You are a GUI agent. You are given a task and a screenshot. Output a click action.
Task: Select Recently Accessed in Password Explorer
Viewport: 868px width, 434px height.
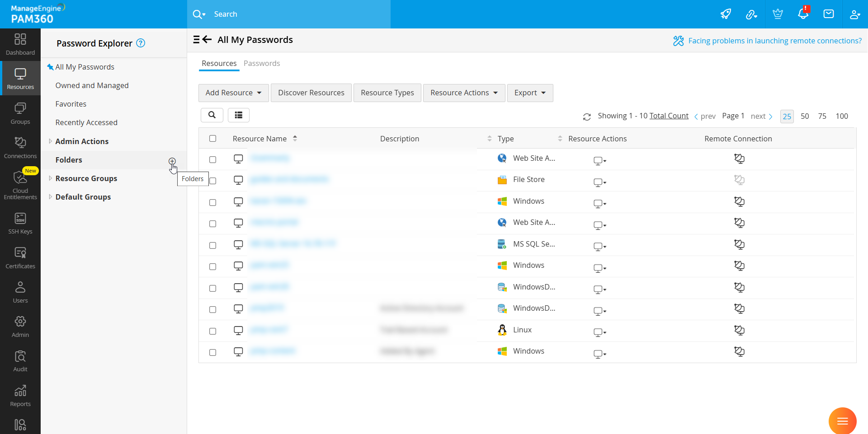pyautogui.click(x=86, y=122)
